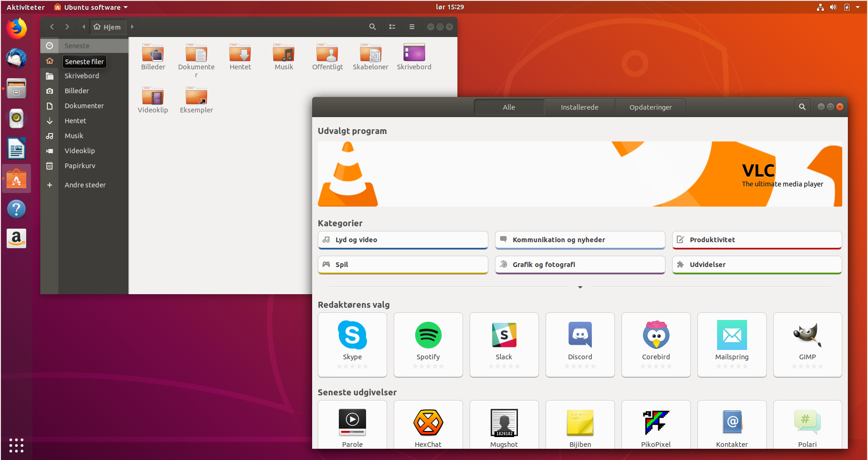Browse Kommunikation og nyheder category
The width and height of the screenshot is (868, 460).
pos(580,240)
